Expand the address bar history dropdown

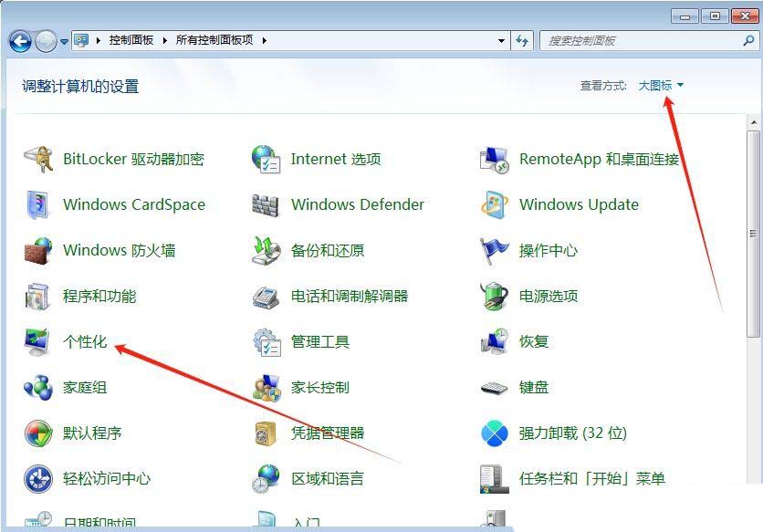pyautogui.click(x=501, y=41)
